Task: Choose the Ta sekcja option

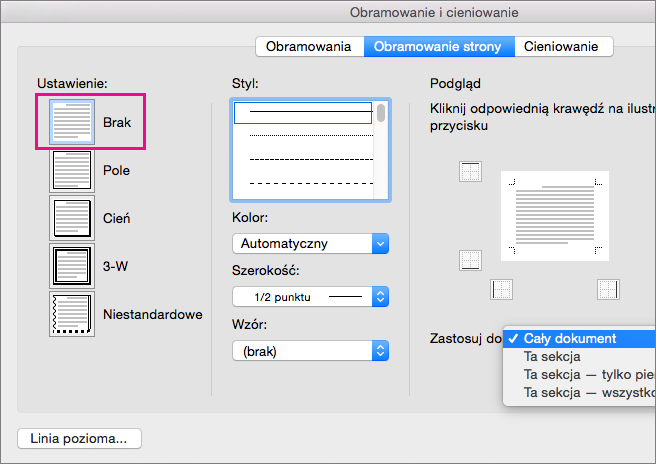Action: click(579, 356)
